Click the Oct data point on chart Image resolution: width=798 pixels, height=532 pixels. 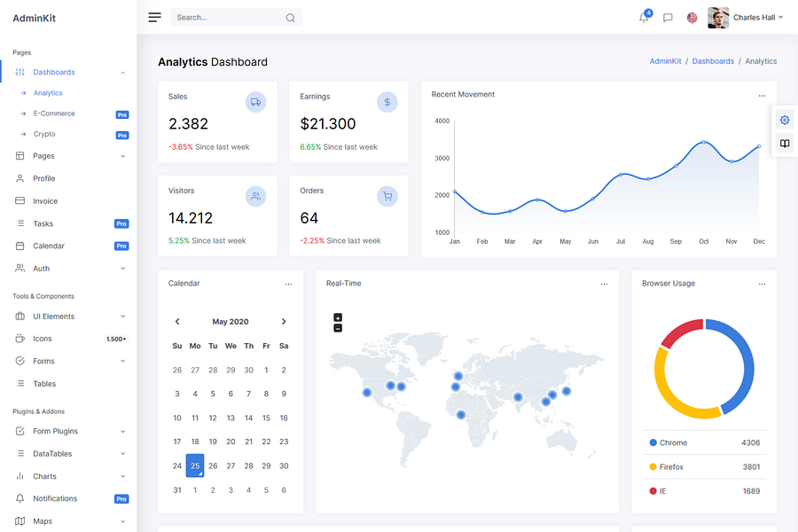(x=704, y=142)
